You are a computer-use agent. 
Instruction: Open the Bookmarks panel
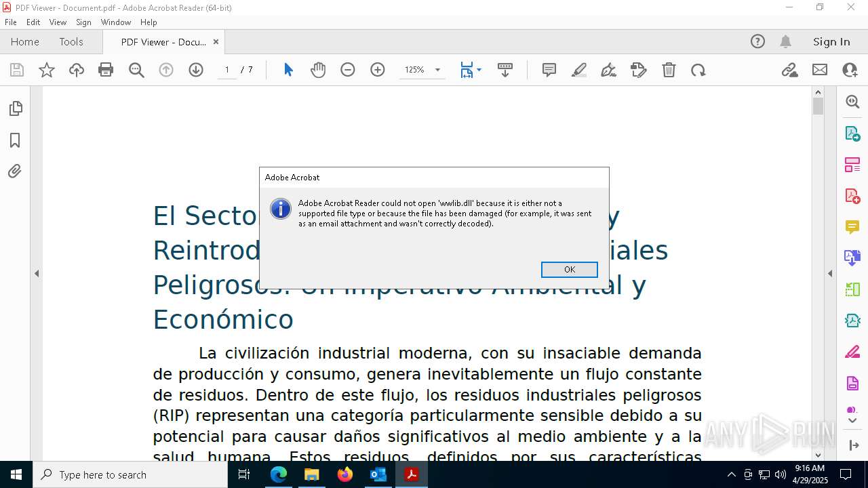pos(15,140)
